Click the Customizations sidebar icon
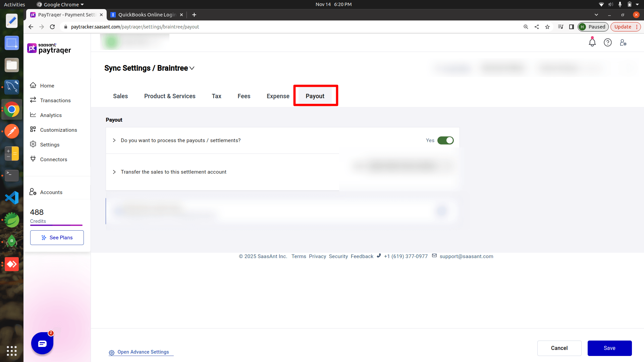644x362 pixels. (33, 130)
